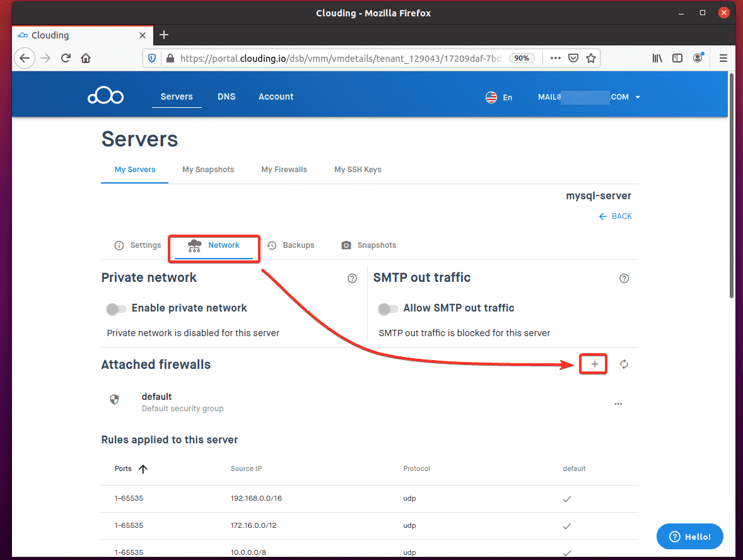The height and width of the screenshot is (560, 743).
Task: Switch to My Firewalls tab
Action: 284,170
